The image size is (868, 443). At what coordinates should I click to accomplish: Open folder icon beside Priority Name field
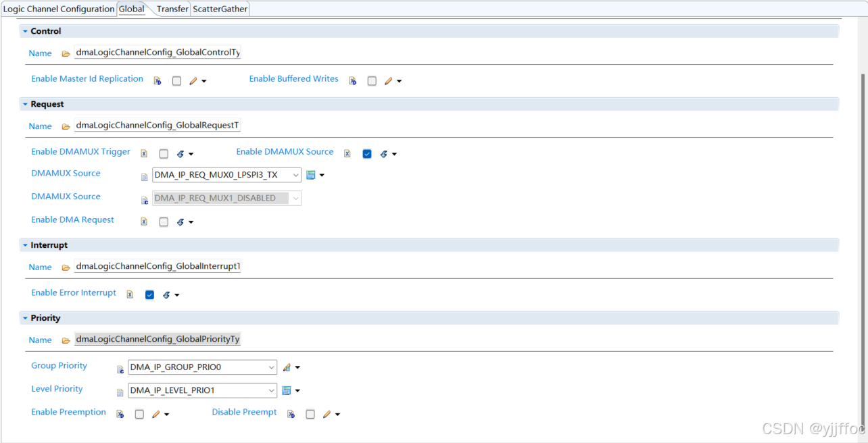pos(66,340)
